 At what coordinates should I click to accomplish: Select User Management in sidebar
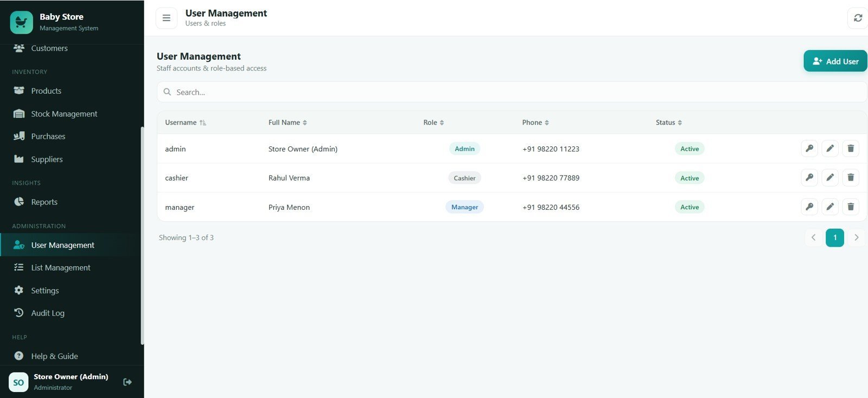(x=72, y=245)
